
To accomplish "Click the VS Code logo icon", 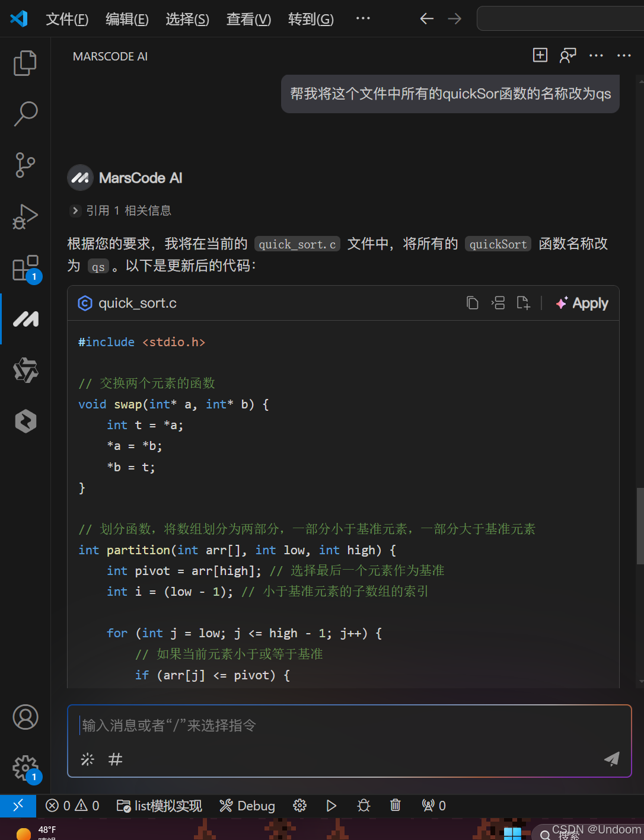I will tap(19, 19).
